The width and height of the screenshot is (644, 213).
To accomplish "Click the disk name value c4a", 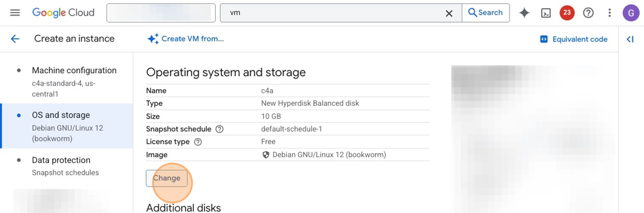I will pyautogui.click(x=267, y=91).
